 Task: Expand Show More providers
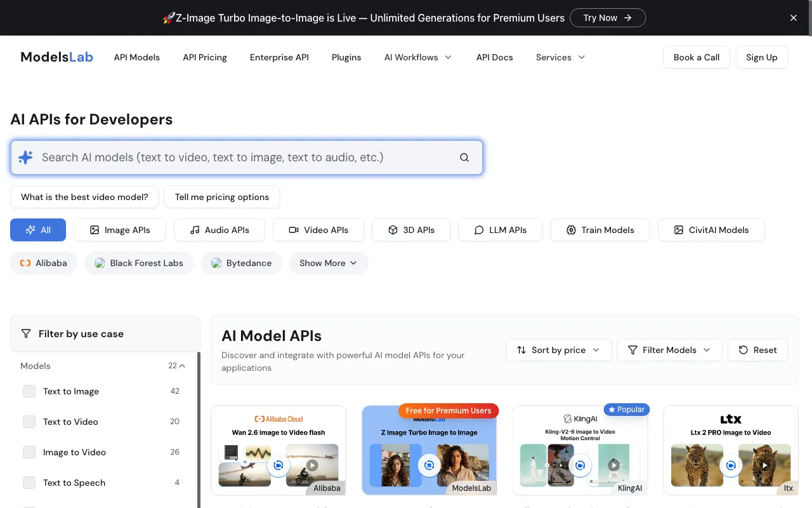click(x=329, y=263)
